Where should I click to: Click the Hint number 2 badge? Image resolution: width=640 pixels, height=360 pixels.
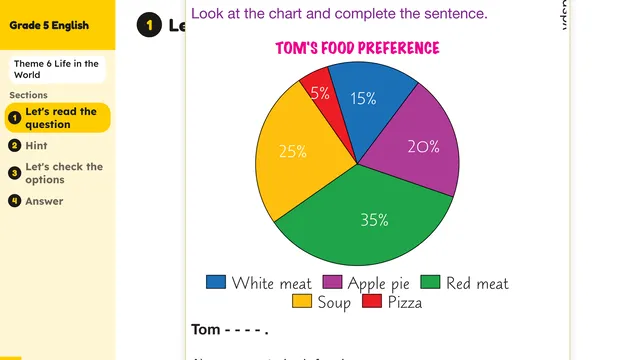(15, 145)
